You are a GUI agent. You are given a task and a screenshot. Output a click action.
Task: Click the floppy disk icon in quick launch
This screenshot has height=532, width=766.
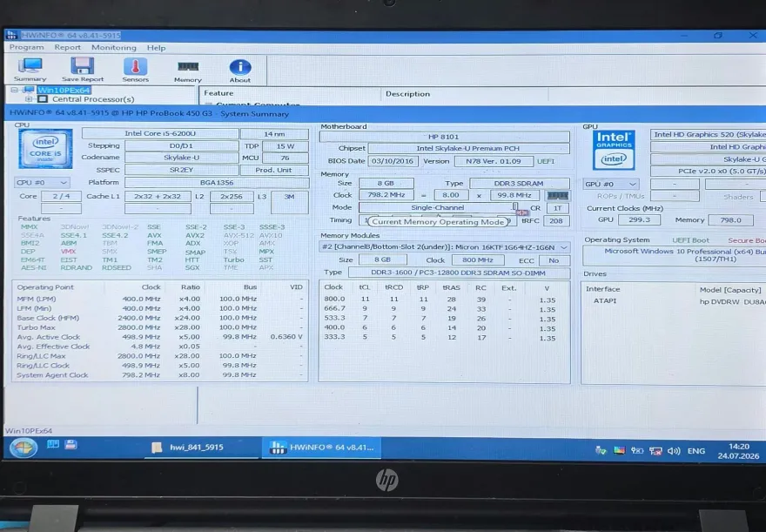click(71, 445)
